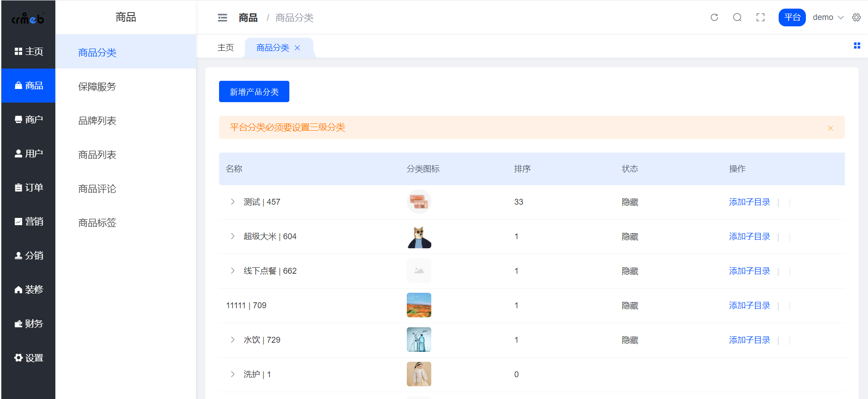Click the 11111 category thumbnail image
The width and height of the screenshot is (868, 399).
[419, 305]
